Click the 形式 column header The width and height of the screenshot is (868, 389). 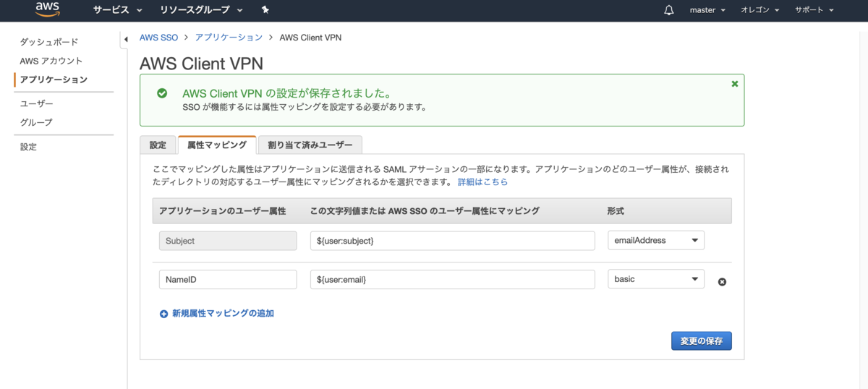point(616,211)
